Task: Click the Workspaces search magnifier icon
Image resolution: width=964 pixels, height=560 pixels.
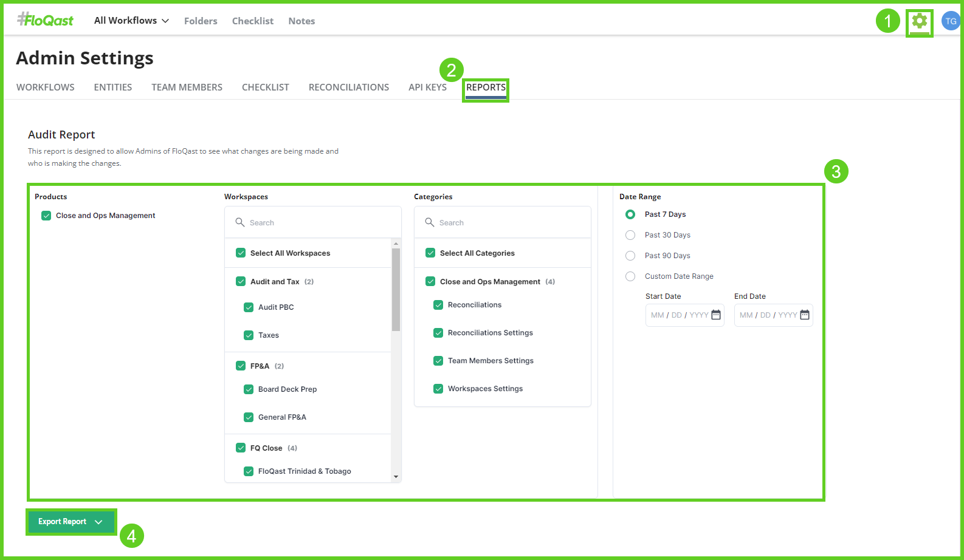Action: pos(240,222)
